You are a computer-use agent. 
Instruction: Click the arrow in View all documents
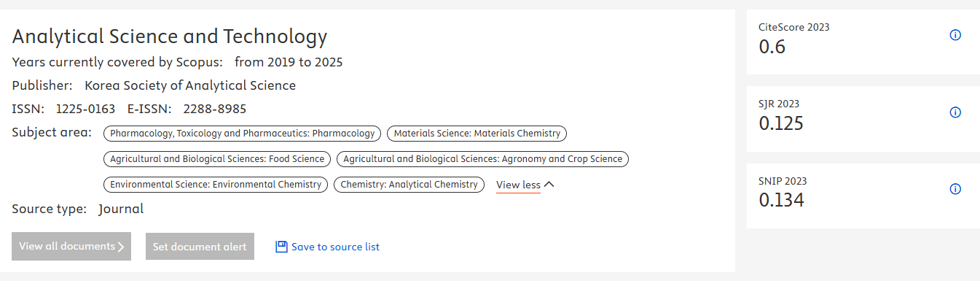pos(121,247)
